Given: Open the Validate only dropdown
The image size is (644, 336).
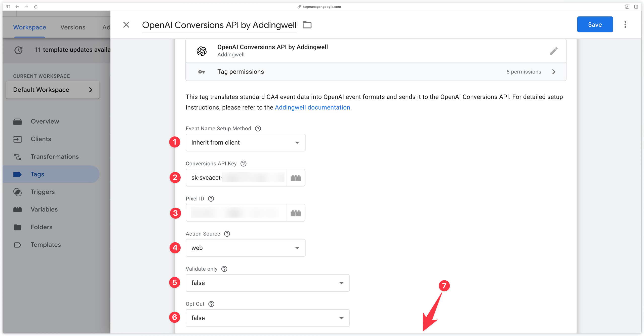Looking at the screenshot, I should click(268, 283).
